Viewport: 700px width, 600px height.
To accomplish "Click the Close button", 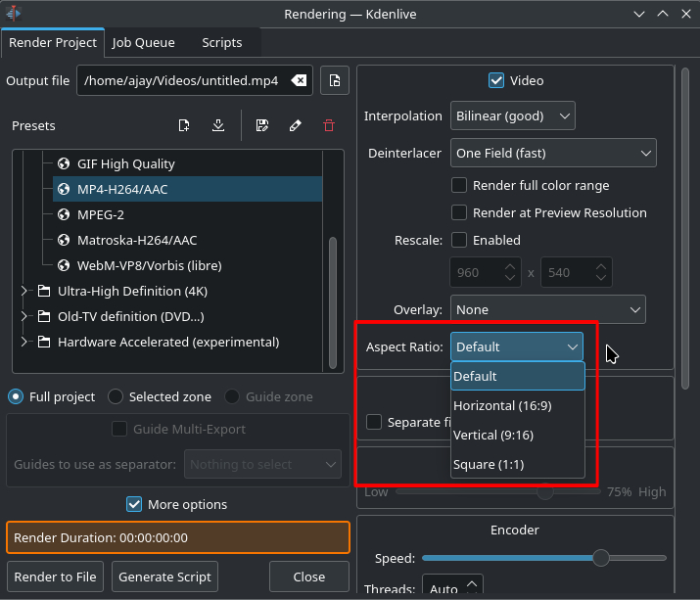I will pyautogui.click(x=309, y=577).
